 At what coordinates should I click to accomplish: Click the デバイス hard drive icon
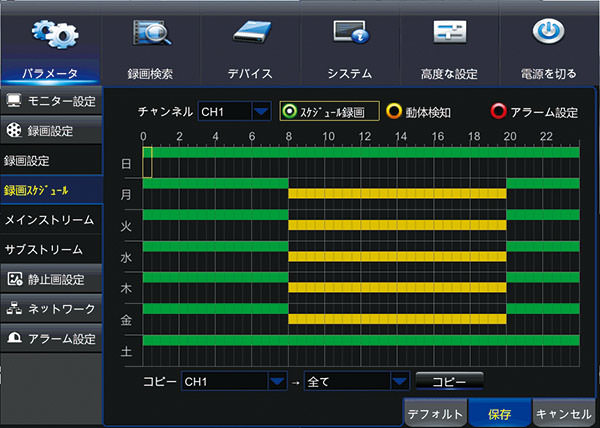tap(250, 32)
